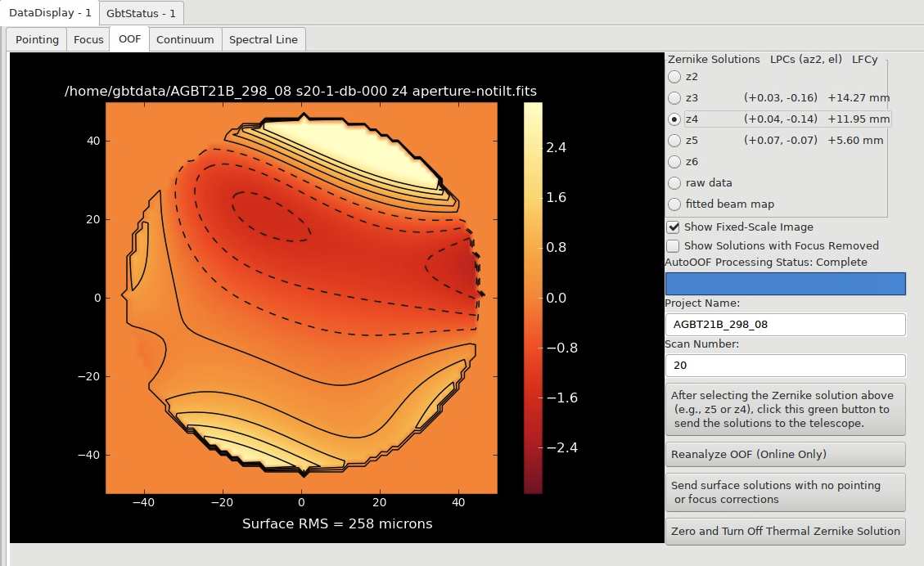Click the z4 LFCy value +11.95 mm

point(859,119)
